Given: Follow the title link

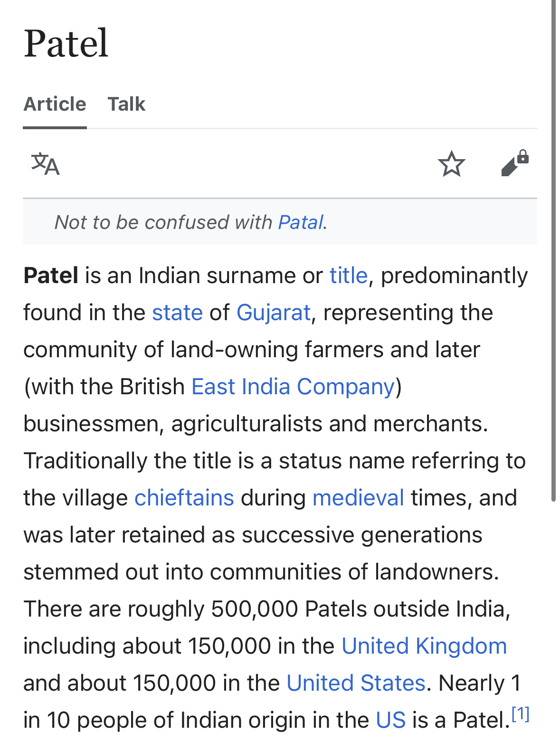Looking at the screenshot, I should point(349,276).
